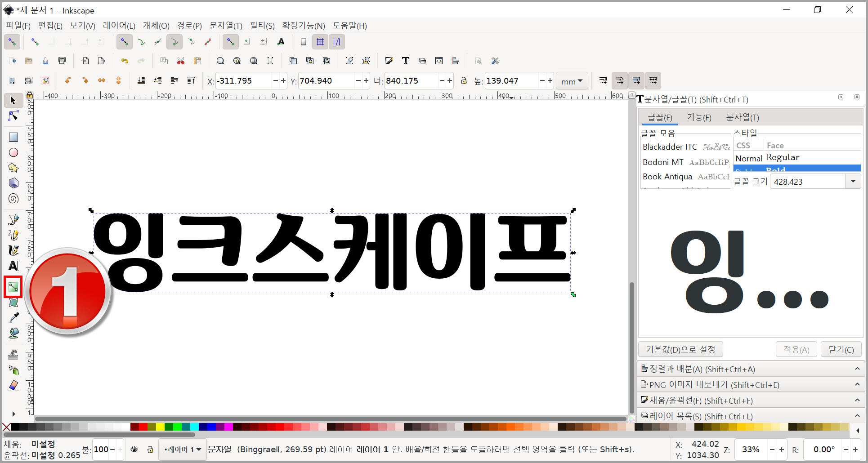Viewport: 868px width, 463px height.
Task: Flip selection horizontally
Action: click(102, 80)
